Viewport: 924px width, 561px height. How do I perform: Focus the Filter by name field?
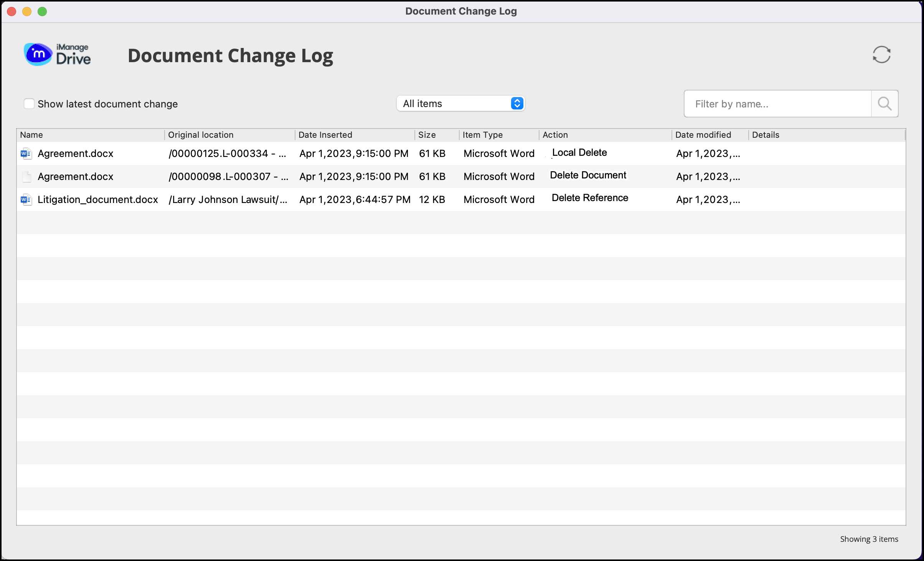click(x=777, y=104)
